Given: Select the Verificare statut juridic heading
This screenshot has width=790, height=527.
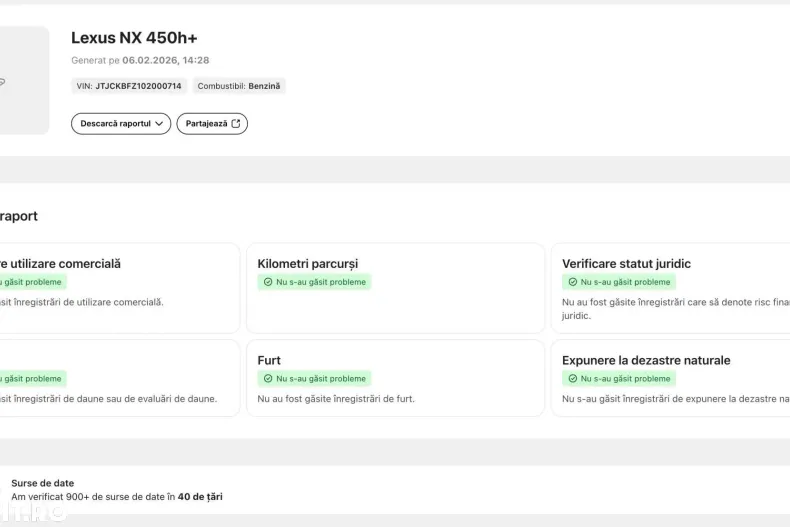Looking at the screenshot, I should pos(626,264).
